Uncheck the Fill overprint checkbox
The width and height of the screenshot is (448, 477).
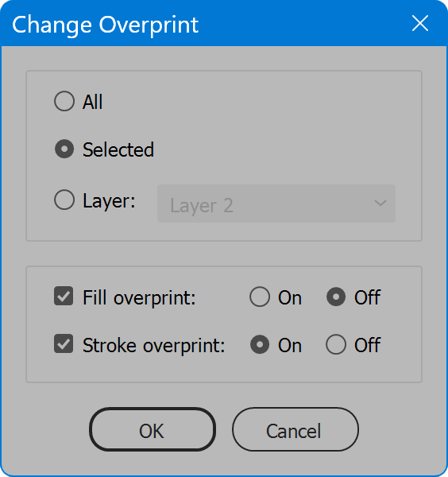[64, 296]
